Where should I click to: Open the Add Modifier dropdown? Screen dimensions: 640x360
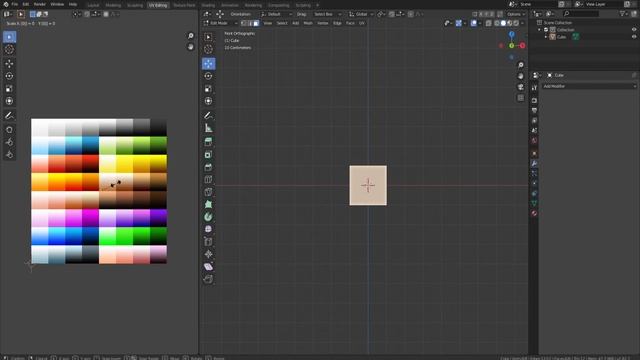coord(589,86)
